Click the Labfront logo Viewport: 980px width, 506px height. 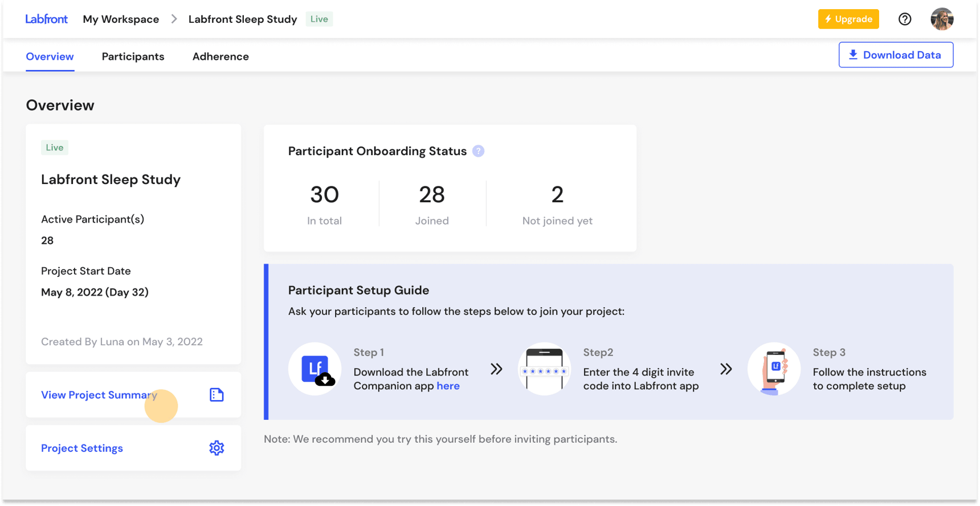[x=46, y=19]
